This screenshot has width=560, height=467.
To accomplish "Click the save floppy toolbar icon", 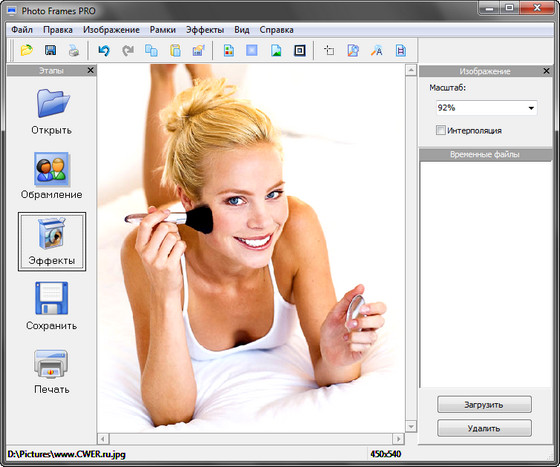I will click(50, 50).
